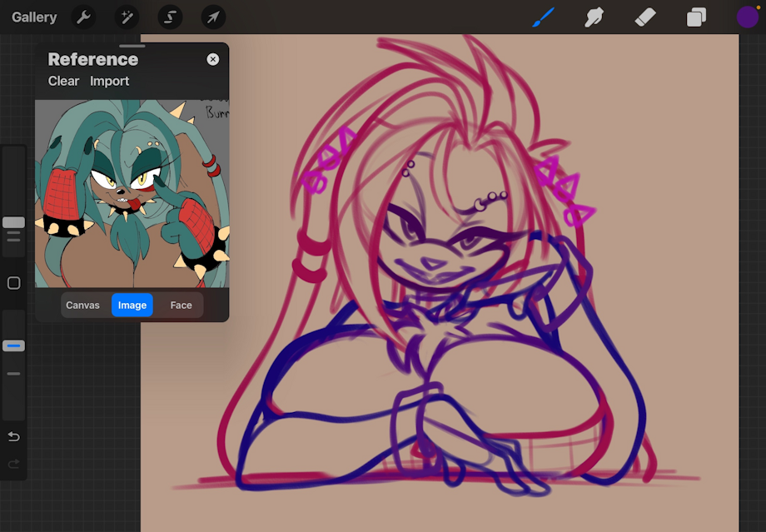Select the Smudge tool

click(594, 17)
